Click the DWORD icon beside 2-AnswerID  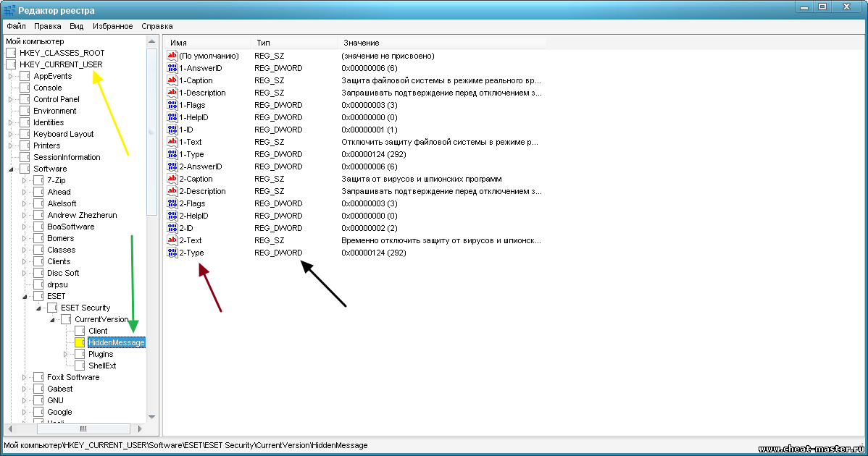[172, 166]
